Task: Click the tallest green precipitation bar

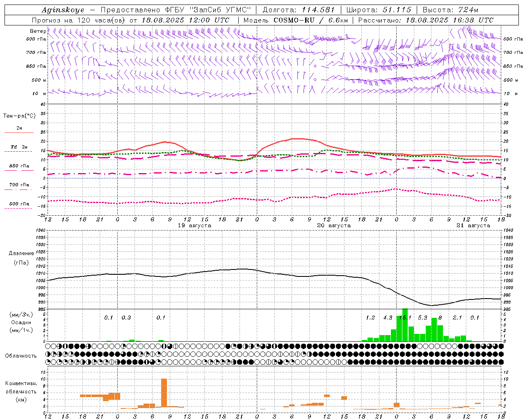Action: pos(405,325)
